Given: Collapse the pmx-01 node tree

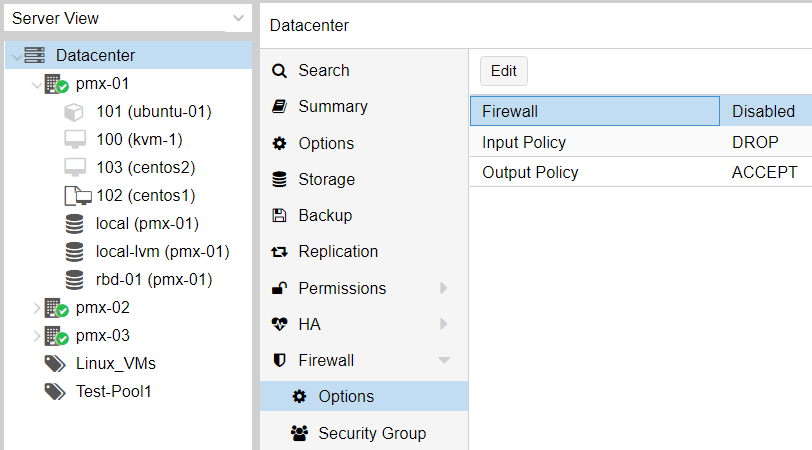Looking at the screenshot, I should click(x=36, y=84).
